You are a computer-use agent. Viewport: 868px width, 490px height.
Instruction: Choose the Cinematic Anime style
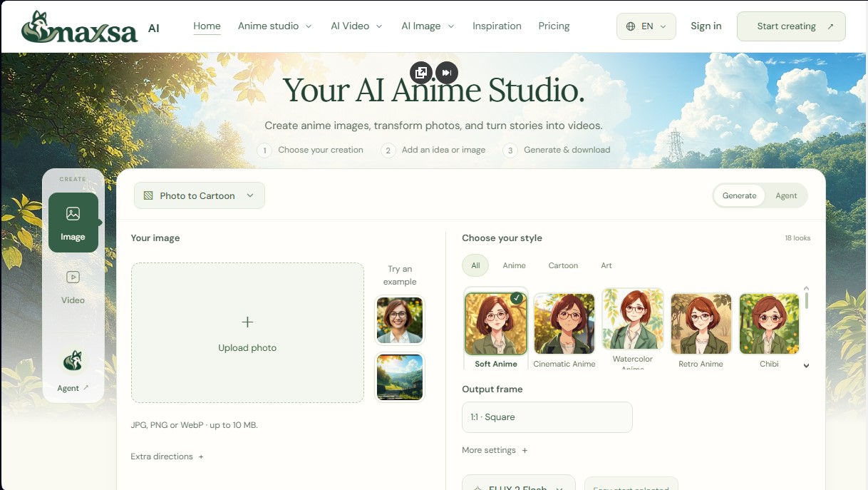pos(564,330)
